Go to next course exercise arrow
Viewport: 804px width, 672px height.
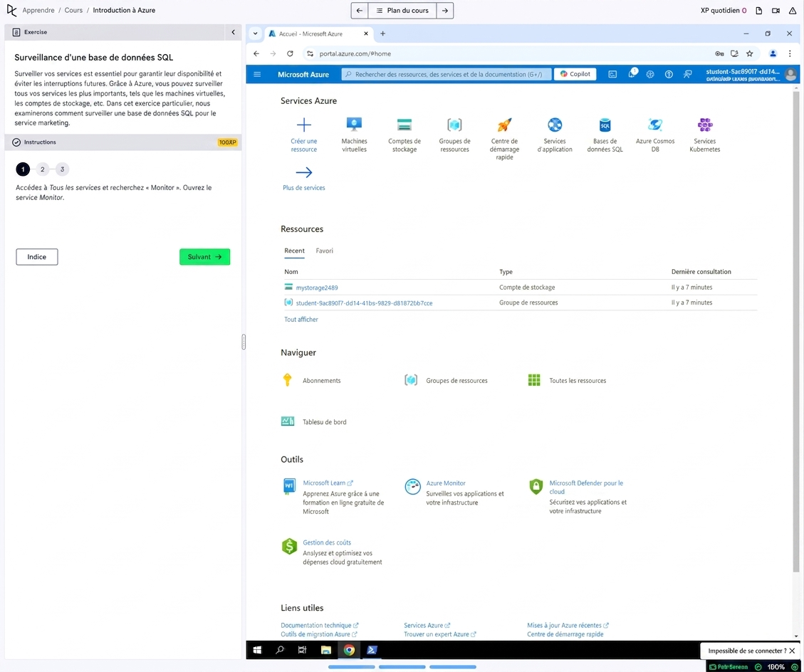tap(444, 10)
